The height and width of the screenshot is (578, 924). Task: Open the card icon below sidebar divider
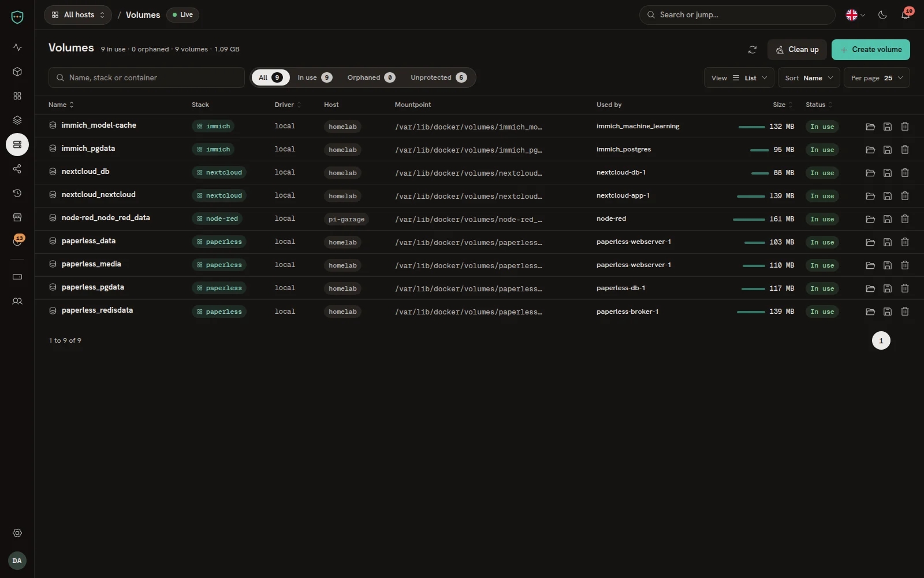pyautogui.click(x=17, y=277)
